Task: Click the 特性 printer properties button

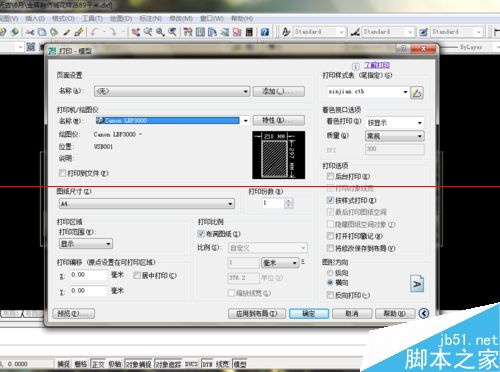Action: 279,120
